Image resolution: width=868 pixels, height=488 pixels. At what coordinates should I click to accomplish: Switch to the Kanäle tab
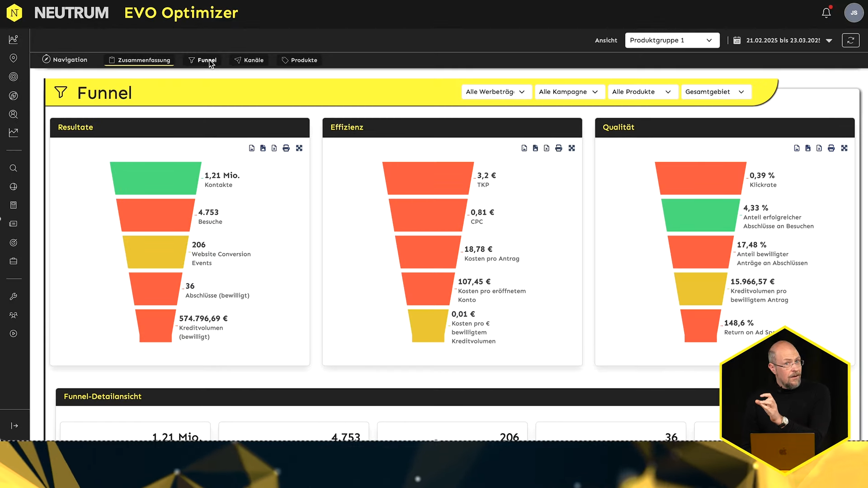249,60
